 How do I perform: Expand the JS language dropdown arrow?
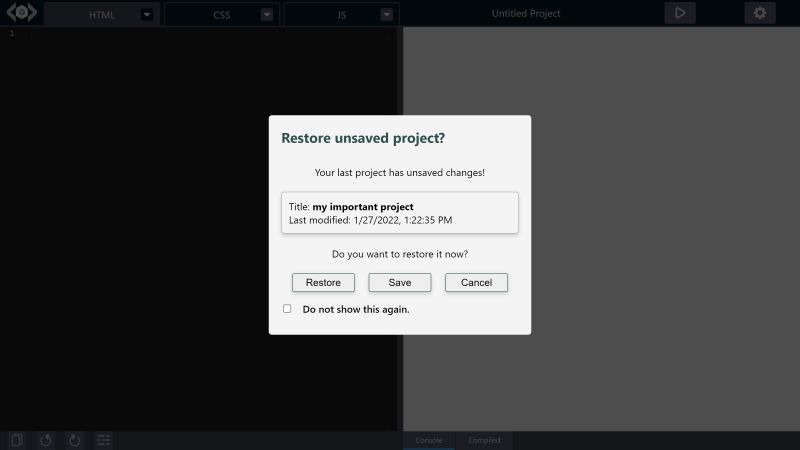386,15
